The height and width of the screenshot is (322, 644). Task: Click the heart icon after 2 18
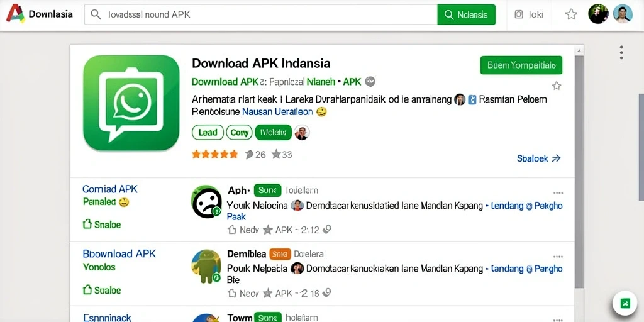327,293
